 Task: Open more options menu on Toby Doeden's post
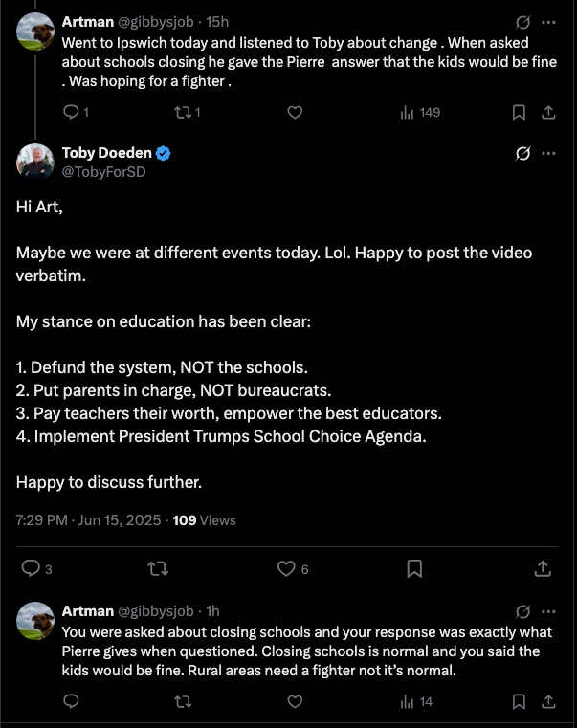[x=548, y=153]
